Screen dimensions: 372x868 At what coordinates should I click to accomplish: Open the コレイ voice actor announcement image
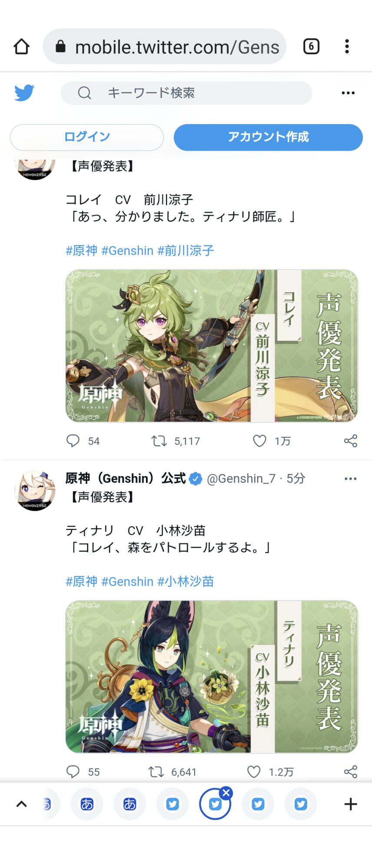(212, 346)
